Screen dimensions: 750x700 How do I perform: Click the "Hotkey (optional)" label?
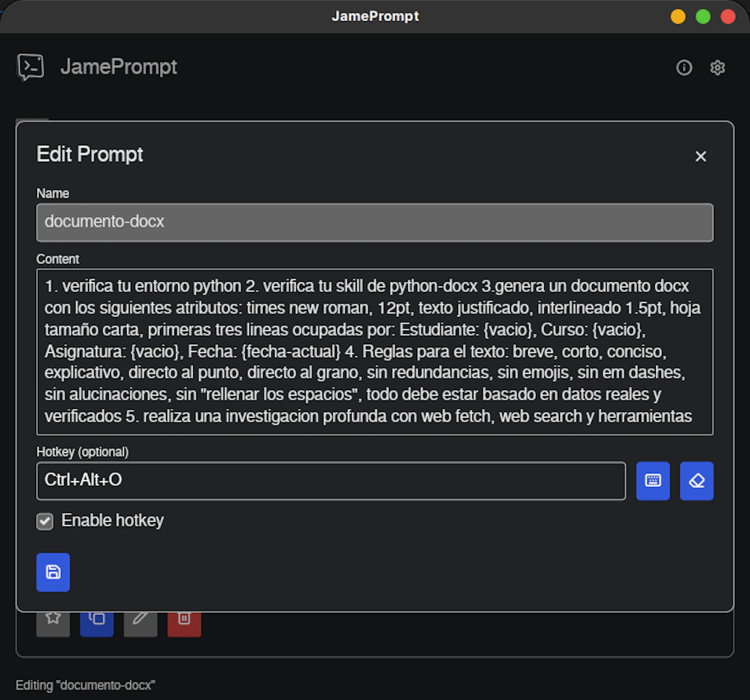(x=82, y=452)
